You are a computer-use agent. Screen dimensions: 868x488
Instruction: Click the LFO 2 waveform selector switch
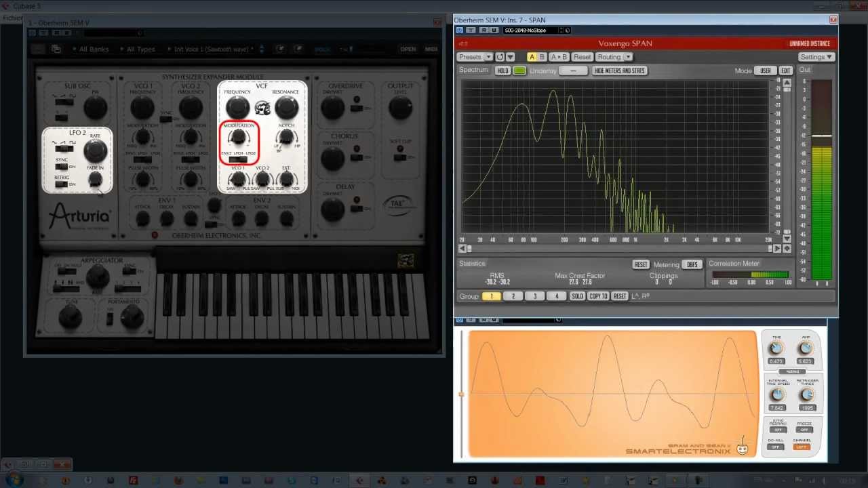(x=65, y=148)
